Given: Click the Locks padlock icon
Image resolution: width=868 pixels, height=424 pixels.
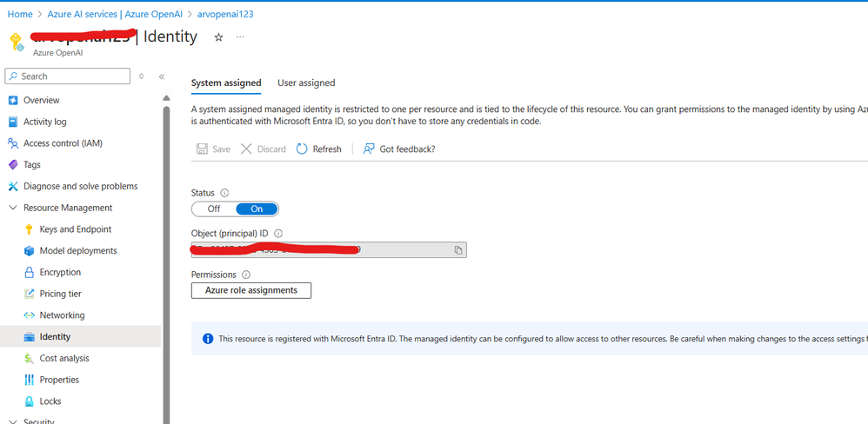Looking at the screenshot, I should pyautogui.click(x=30, y=401).
